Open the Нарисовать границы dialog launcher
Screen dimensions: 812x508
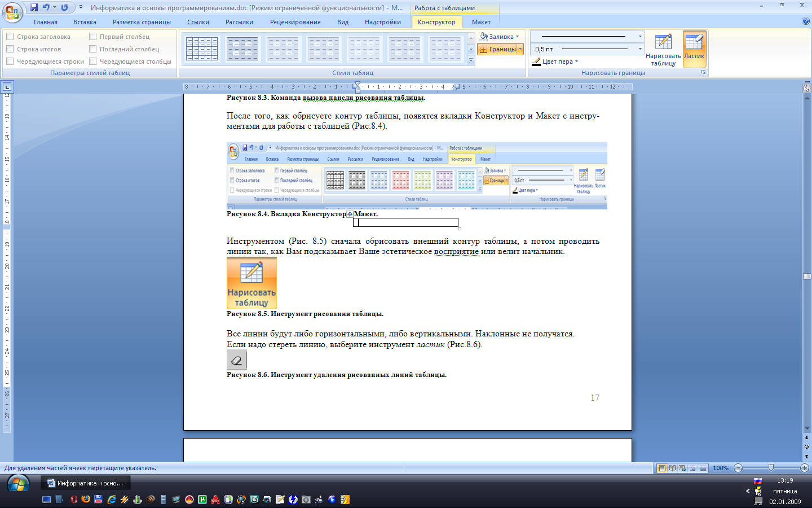click(x=703, y=73)
